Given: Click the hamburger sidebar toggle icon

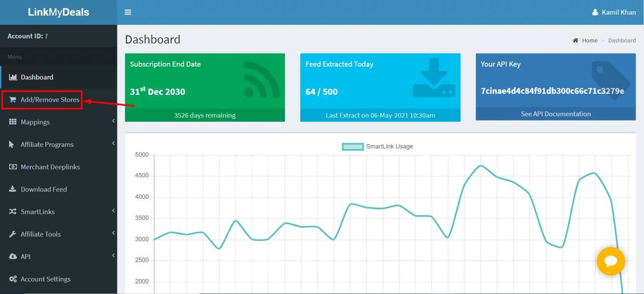Looking at the screenshot, I should coord(128,12).
